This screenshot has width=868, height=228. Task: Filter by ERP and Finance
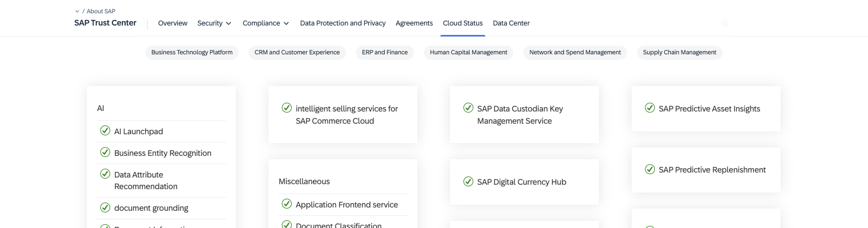click(x=385, y=53)
